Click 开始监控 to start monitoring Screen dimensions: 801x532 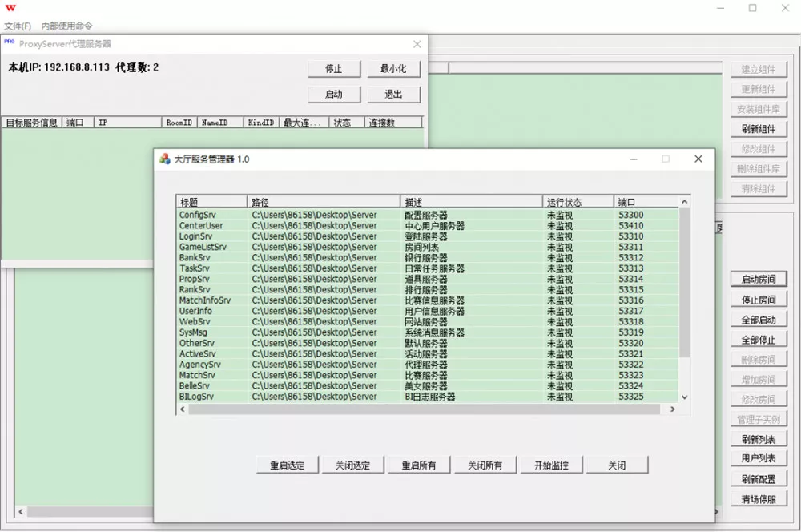pos(553,465)
